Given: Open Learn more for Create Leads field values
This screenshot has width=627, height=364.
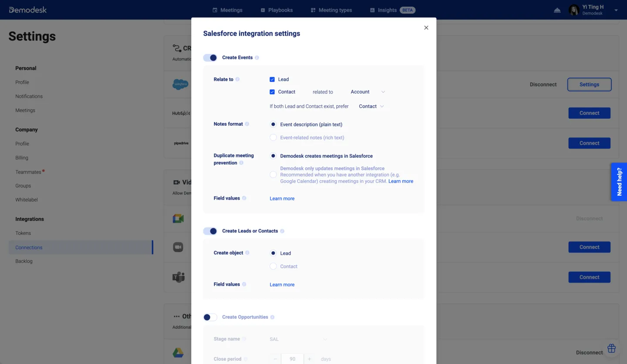Looking at the screenshot, I should 282,284.
